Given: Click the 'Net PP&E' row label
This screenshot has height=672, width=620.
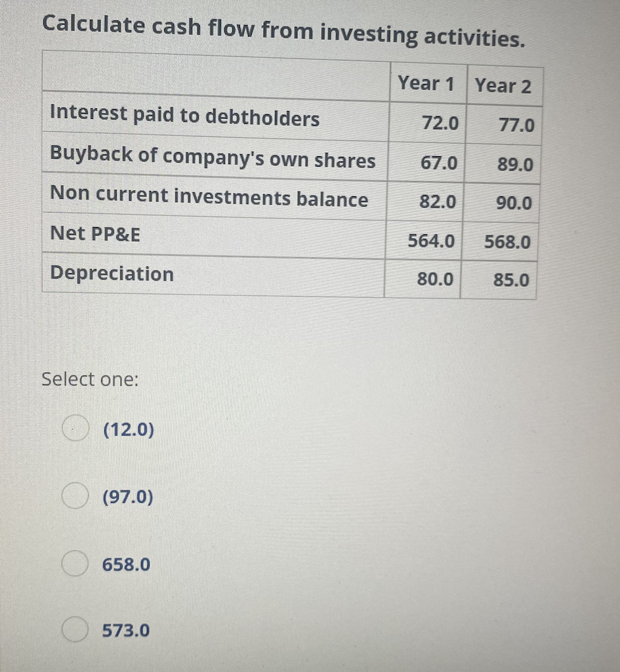Looking at the screenshot, I should [95, 234].
